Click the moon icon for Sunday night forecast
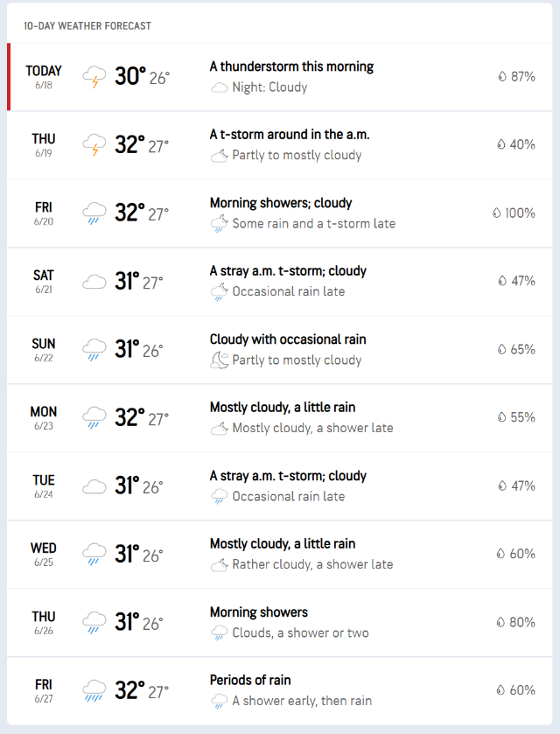Viewport: 560px width, 734px height. [219, 360]
